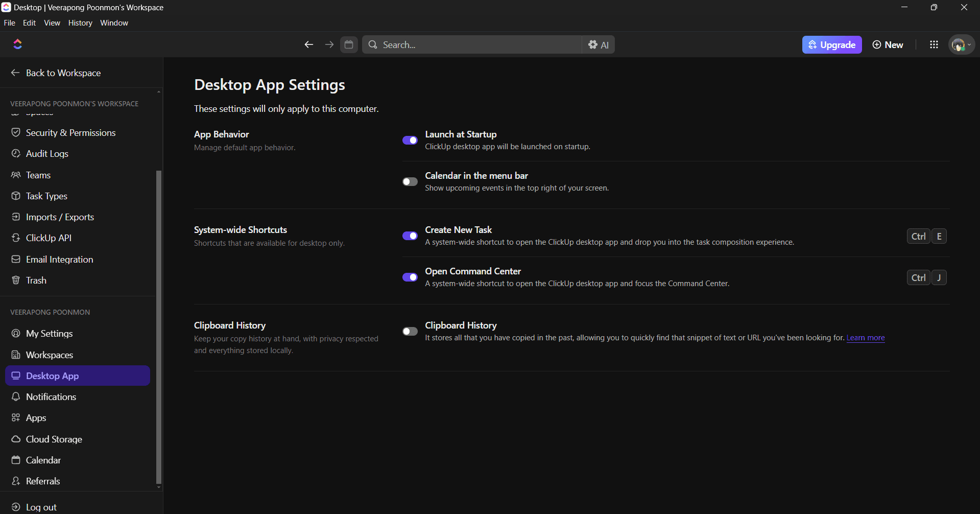980x514 pixels.
Task: Open the File menu
Action: point(10,23)
